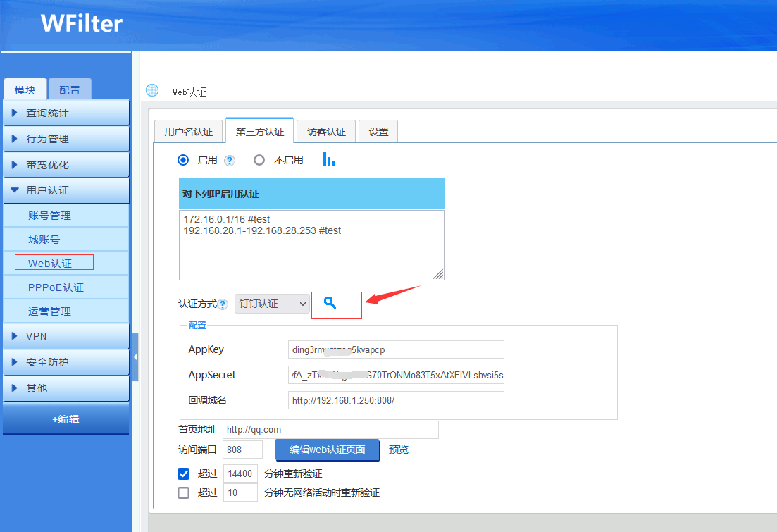Select the 启用 radio button
This screenshot has height=532, width=777.
click(184, 160)
